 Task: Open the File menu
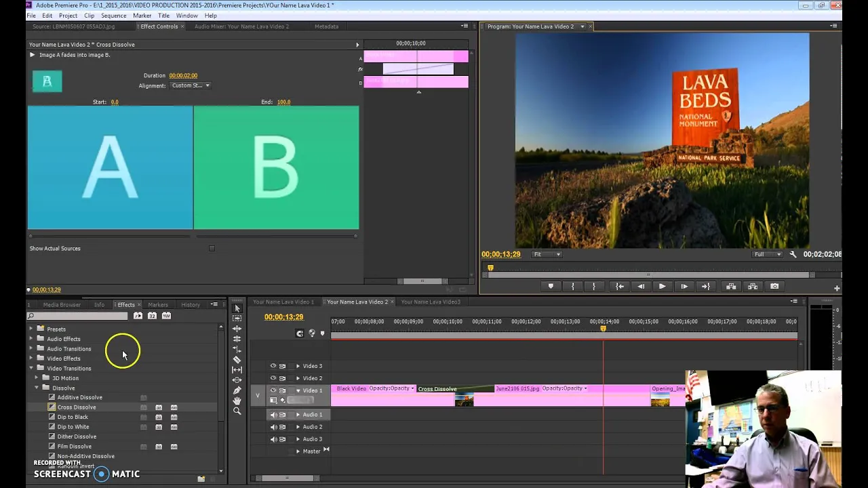point(31,16)
